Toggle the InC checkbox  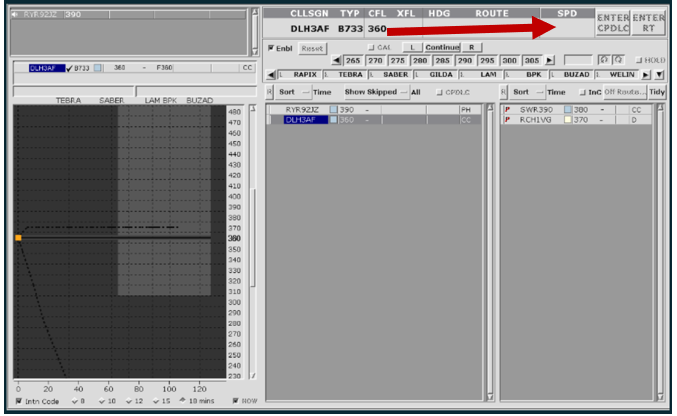582,92
